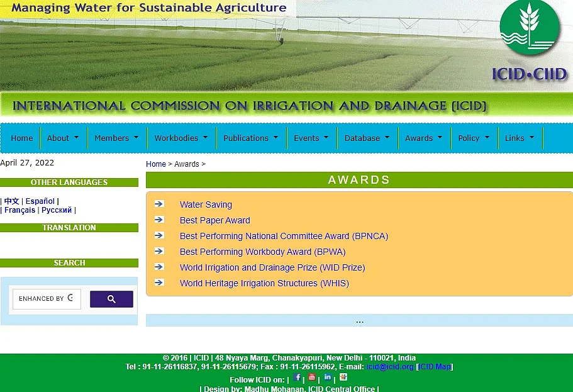The height and width of the screenshot is (392, 573).
Task: Open the ICID Map link
Action: coord(435,367)
